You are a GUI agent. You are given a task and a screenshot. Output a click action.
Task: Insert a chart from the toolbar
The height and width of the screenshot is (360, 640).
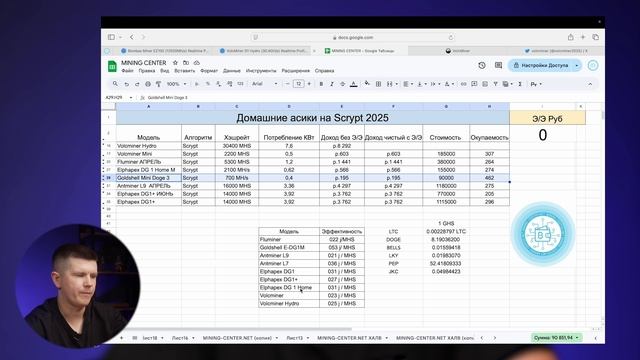[x=484, y=84]
